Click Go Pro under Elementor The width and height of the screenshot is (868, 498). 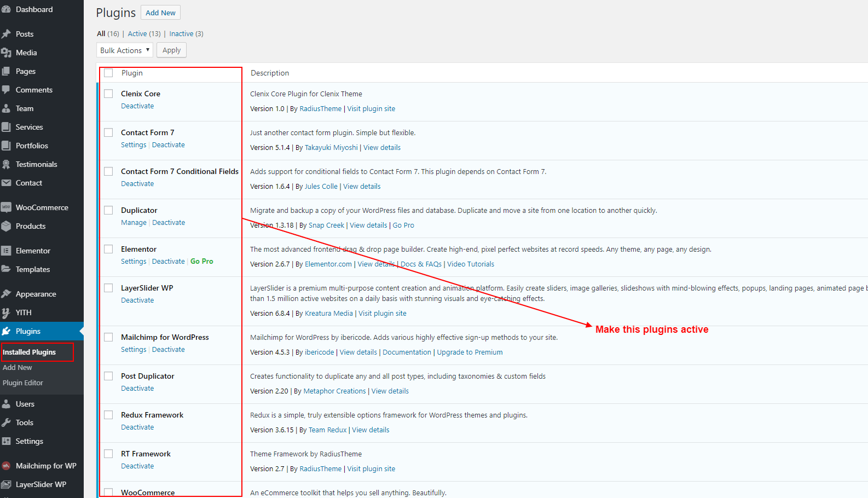[x=202, y=262]
